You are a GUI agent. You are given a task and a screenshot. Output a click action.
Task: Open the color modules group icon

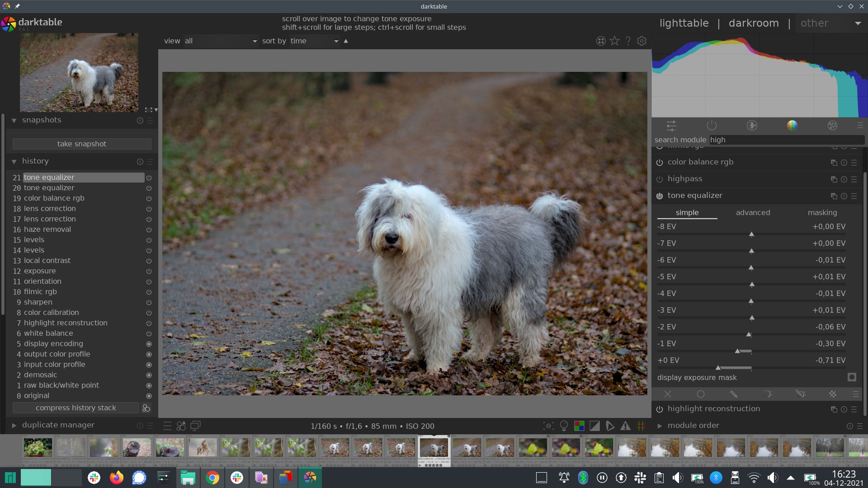[x=792, y=126]
